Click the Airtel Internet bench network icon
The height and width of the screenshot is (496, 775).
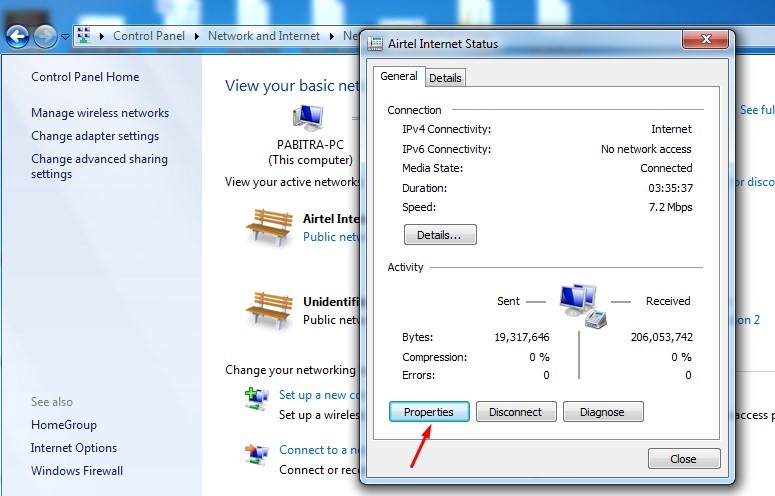(270, 227)
